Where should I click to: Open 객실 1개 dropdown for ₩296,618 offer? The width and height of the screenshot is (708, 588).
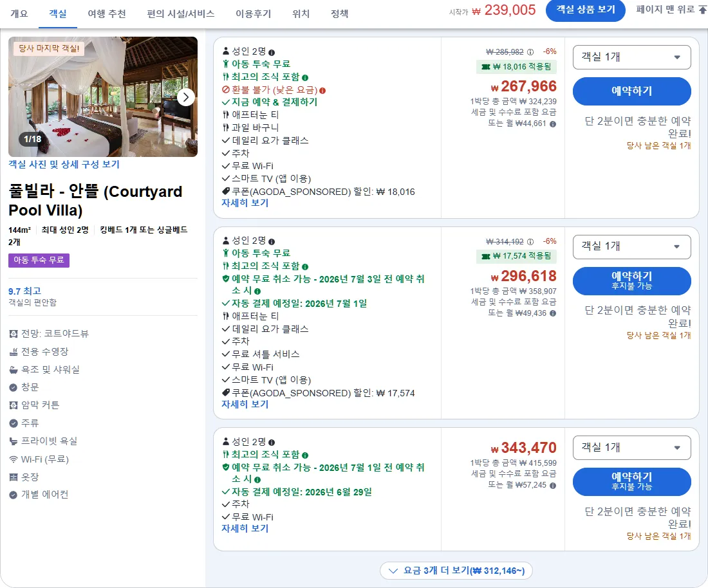pyautogui.click(x=631, y=247)
